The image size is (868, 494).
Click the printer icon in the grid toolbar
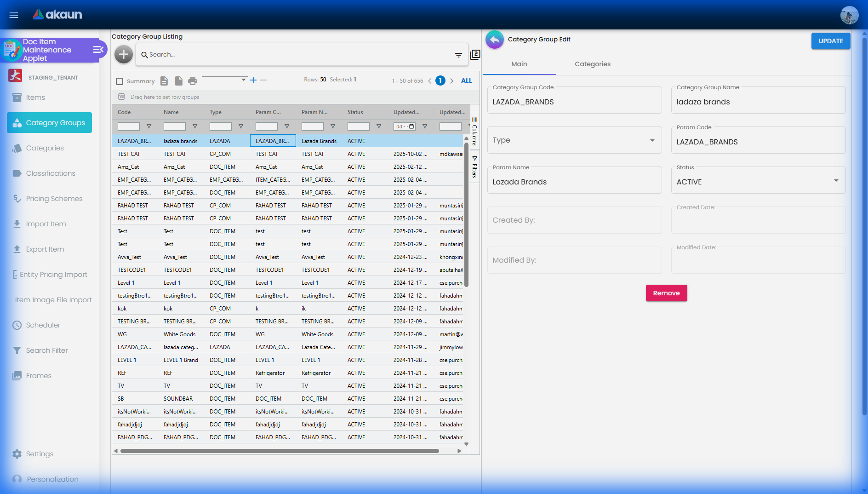pos(193,81)
